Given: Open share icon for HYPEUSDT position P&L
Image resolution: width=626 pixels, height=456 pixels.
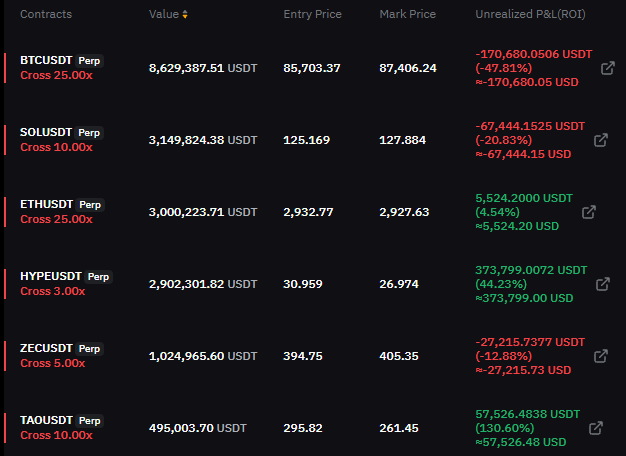Looking at the screenshot, I should coord(603,284).
